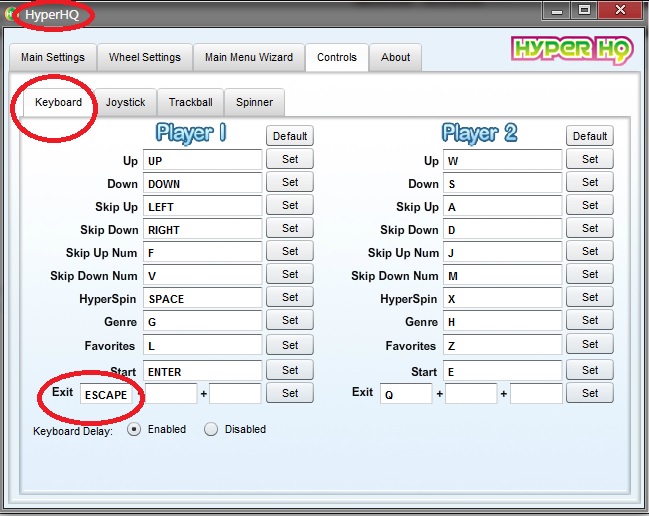Click Set for Player 2 Skip Down

pos(590,228)
